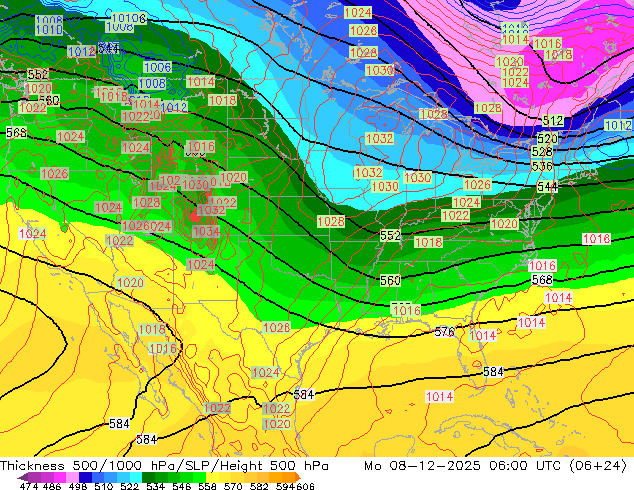634x490 pixels.
Task: Click the 512 height contour label
Action: coord(553,120)
